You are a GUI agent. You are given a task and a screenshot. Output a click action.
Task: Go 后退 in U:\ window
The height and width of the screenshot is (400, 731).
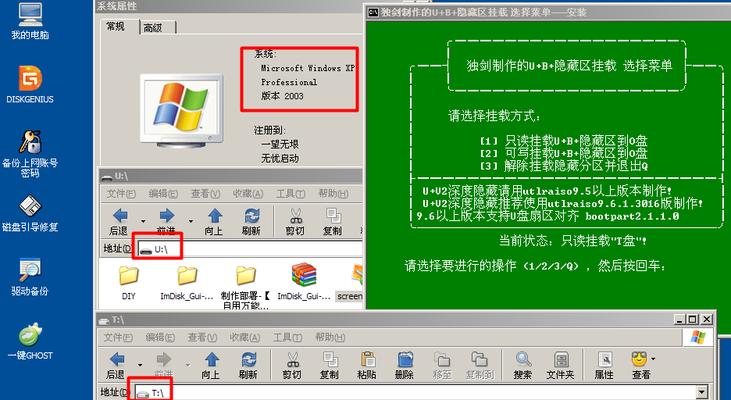(x=119, y=221)
